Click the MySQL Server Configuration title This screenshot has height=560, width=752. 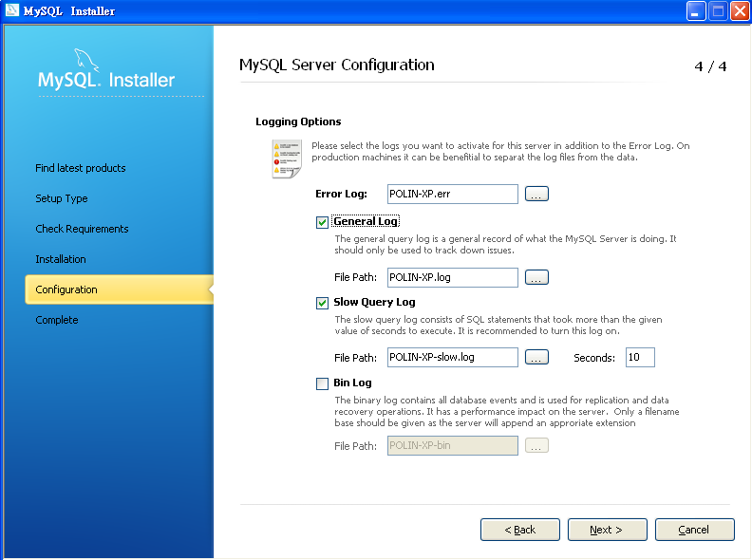pyautogui.click(x=337, y=65)
